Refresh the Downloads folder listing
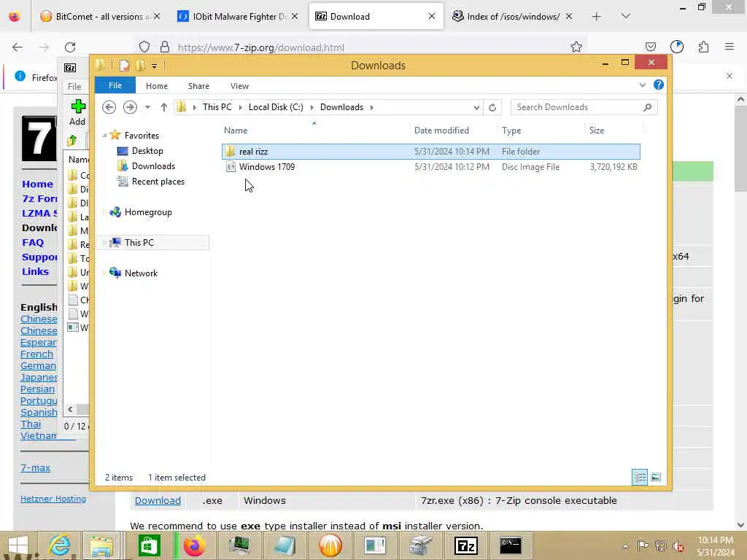Viewport: 747px width, 560px height. click(x=492, y=107)
